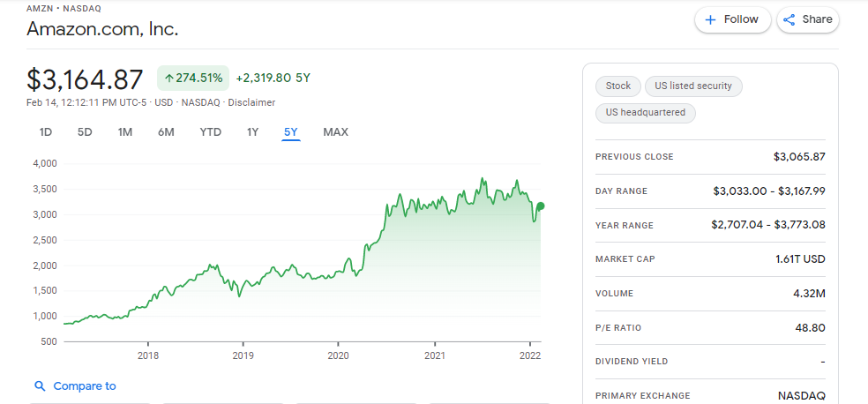Image resolution: width=868 pixels, height=404 pixels.
Task: Click the MARKET CAP label
Action: click(x=625, y=259)
